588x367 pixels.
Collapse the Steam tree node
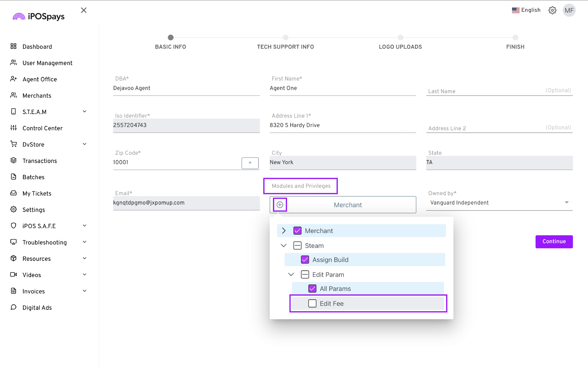tap(284, 245)
